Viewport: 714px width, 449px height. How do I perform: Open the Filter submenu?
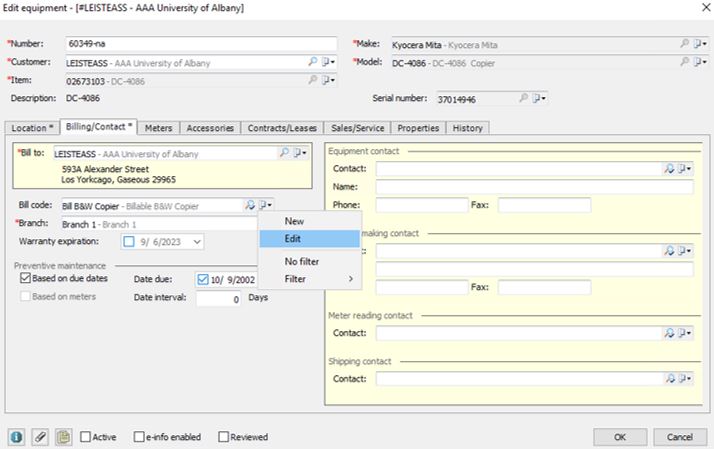(x=310, y=279)
